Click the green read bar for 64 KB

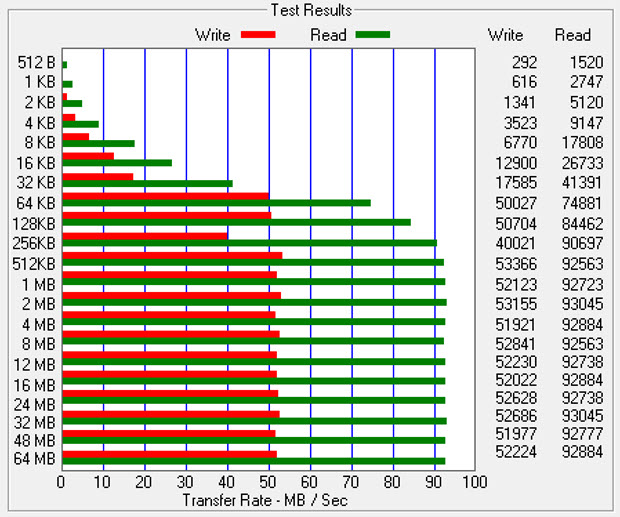tap(216, 203)
